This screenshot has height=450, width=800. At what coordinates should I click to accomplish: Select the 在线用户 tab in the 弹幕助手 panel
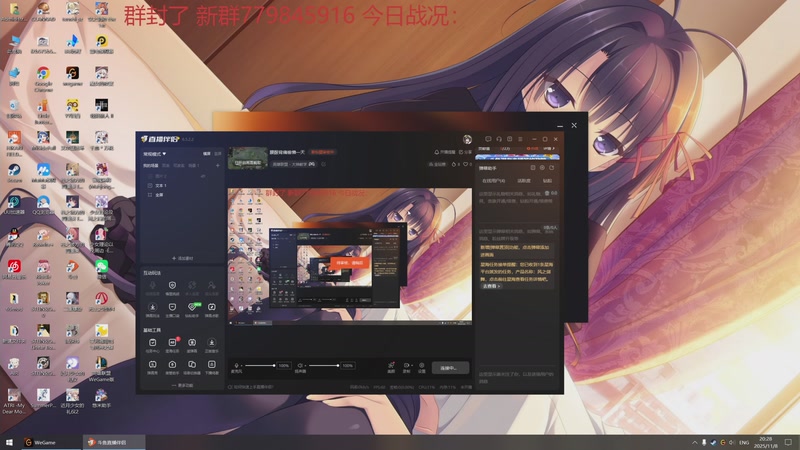[493, 181]
